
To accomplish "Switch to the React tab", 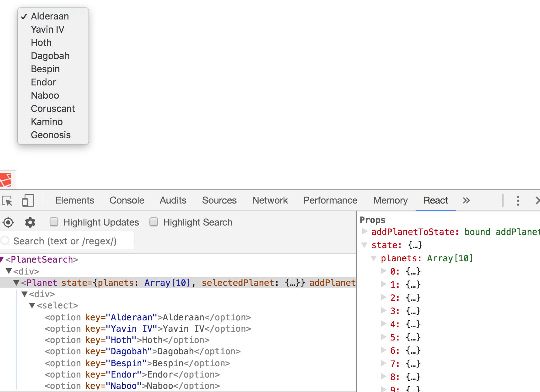I will pos(435,200).
